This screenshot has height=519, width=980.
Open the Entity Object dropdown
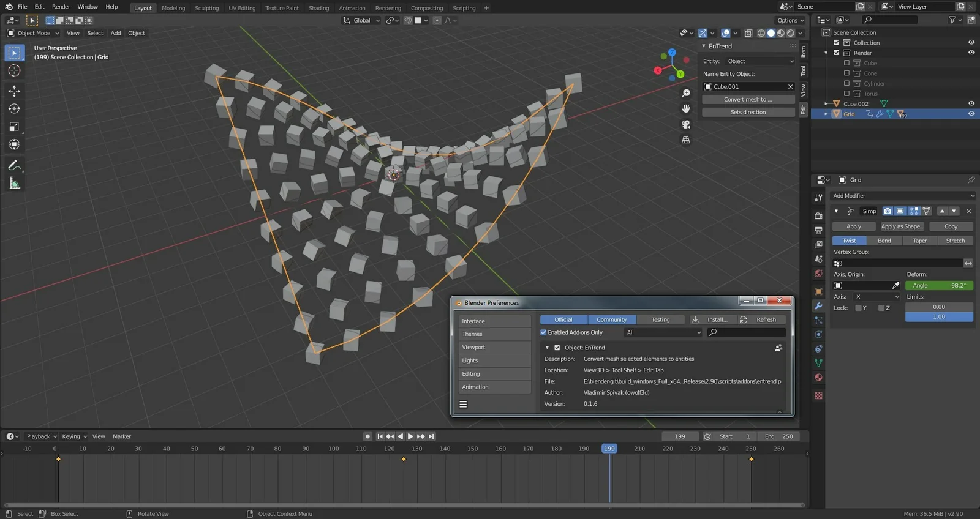[760, 61]
